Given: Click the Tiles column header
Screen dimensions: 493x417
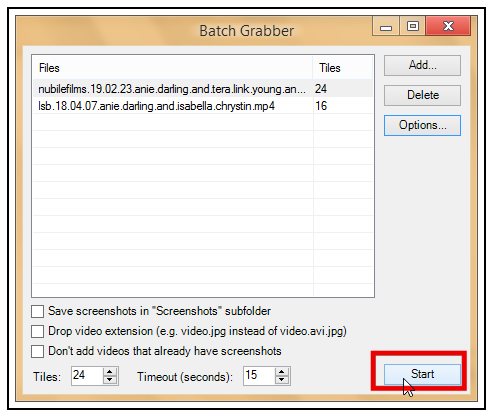Looking at the screenshot, I should tap(343, 68).
